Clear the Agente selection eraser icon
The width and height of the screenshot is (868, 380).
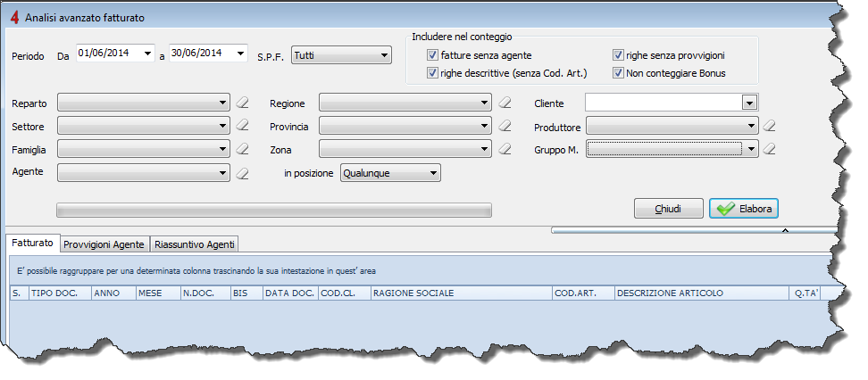click(241, 172)
